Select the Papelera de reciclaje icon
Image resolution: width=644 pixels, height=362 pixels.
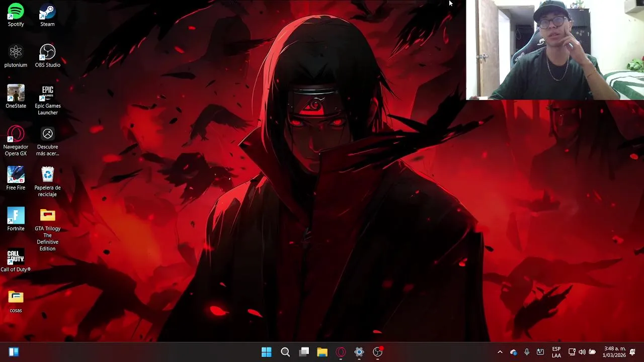(x=47, y=182)
